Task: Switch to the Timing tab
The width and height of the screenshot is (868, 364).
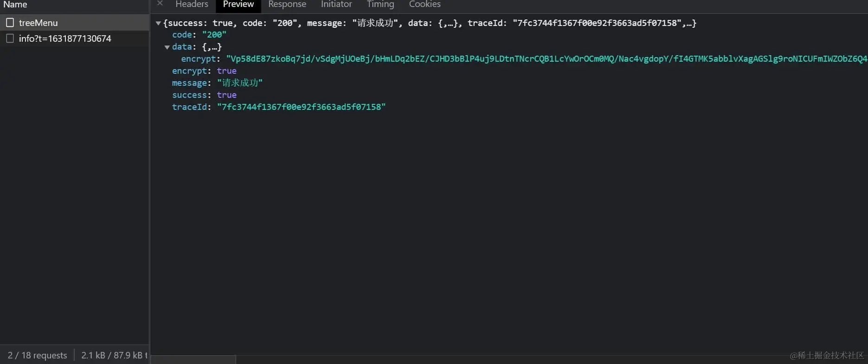Action: (x=380, y=5)
